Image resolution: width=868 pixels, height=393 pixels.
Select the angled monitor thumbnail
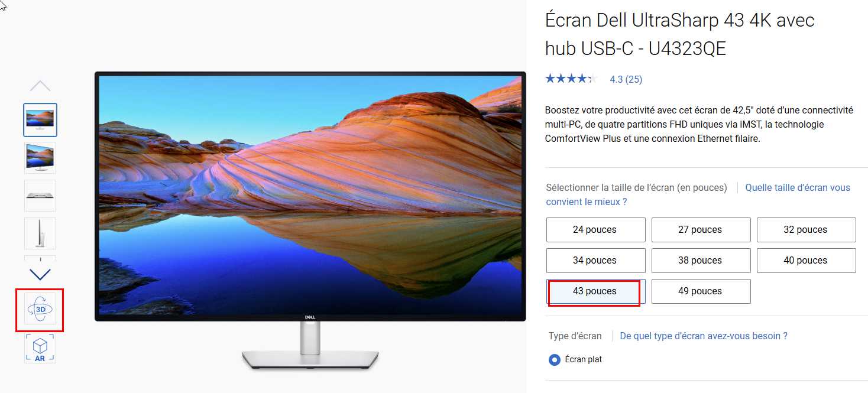pos(40,158)
